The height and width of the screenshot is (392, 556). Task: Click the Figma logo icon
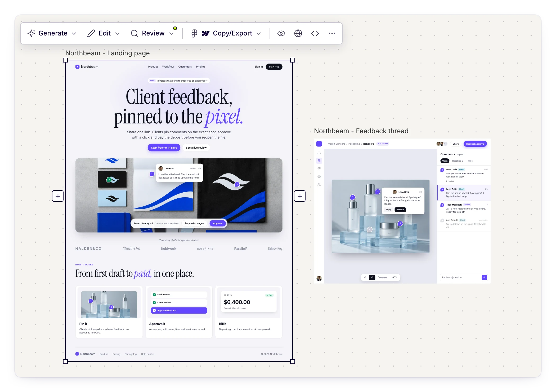(x=194, y=33)
